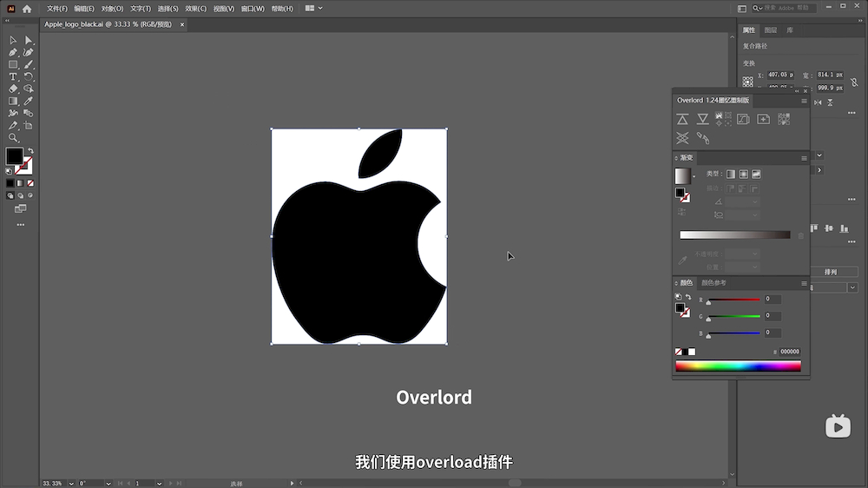
Task: Click the red R channel slider
Action: tap(733, 300)
